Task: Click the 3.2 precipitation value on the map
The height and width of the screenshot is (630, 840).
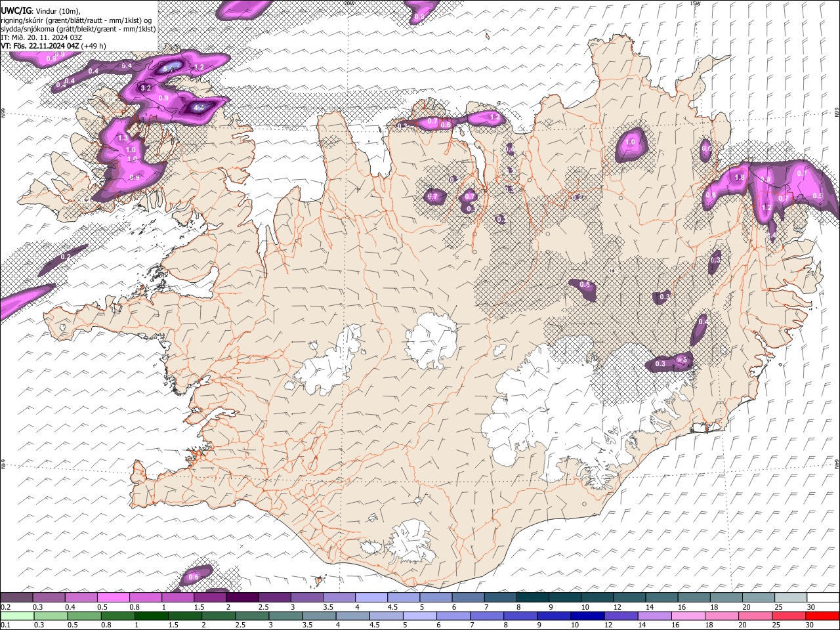Action: [146, 88]
